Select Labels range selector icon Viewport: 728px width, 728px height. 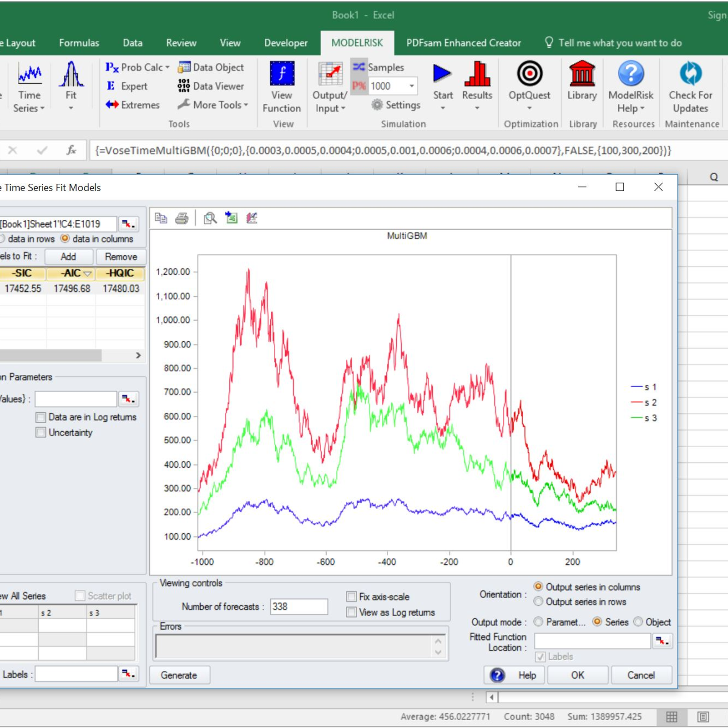click(128, 674)
